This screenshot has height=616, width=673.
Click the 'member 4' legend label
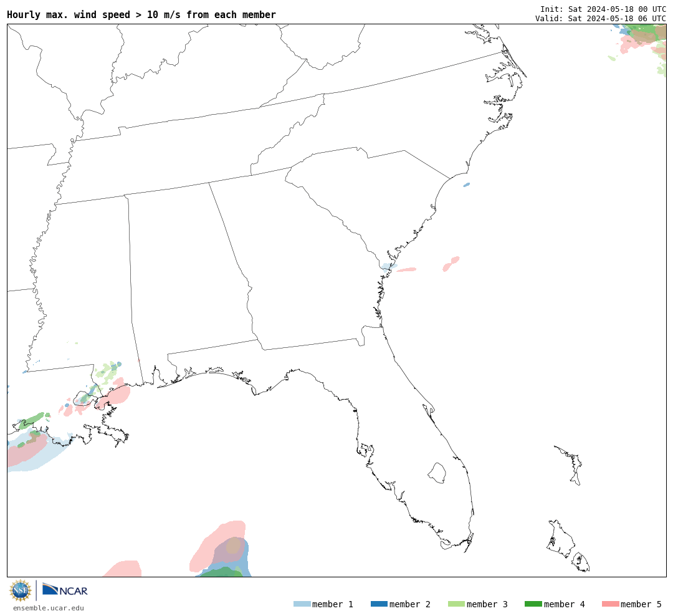565,604
